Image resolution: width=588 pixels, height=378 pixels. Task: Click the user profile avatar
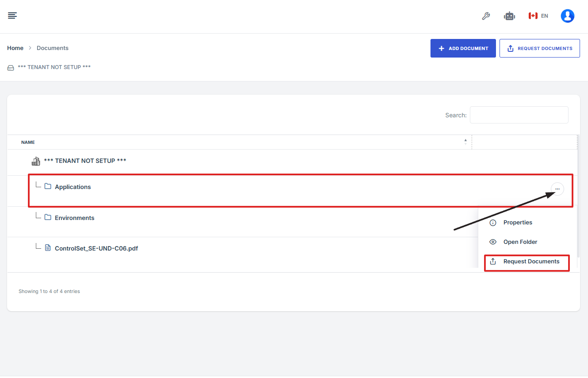(567, 16)
